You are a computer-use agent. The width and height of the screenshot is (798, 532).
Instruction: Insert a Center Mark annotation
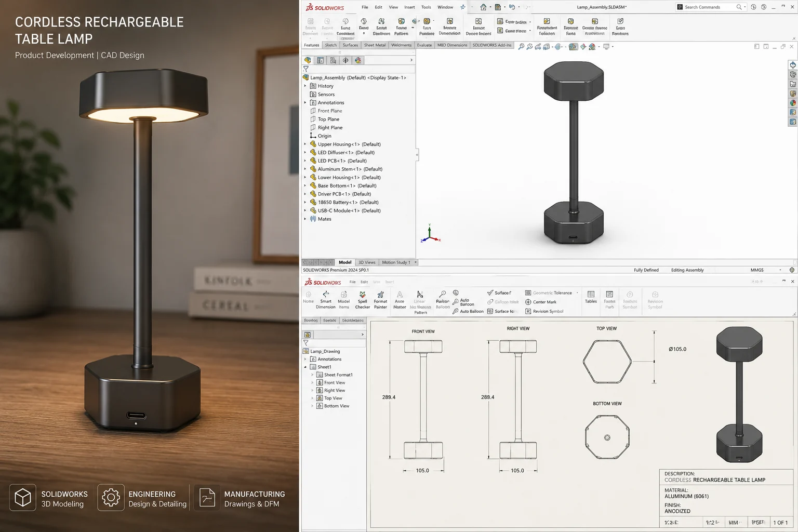click(x=540, y=302)
